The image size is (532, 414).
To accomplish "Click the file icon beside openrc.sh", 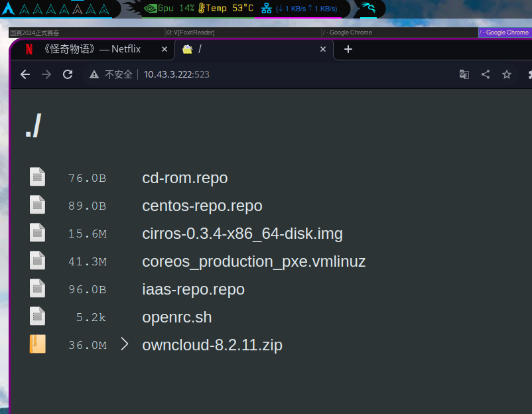I will click(x=37, y=316).
